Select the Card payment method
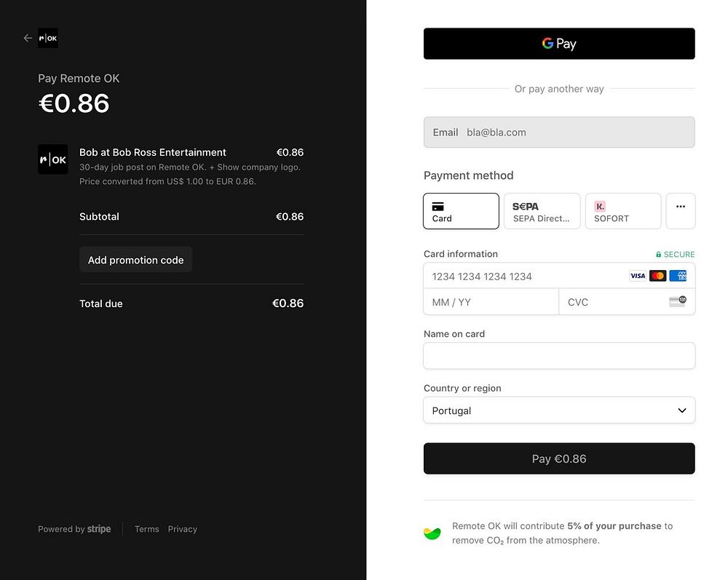 (461, 211)
